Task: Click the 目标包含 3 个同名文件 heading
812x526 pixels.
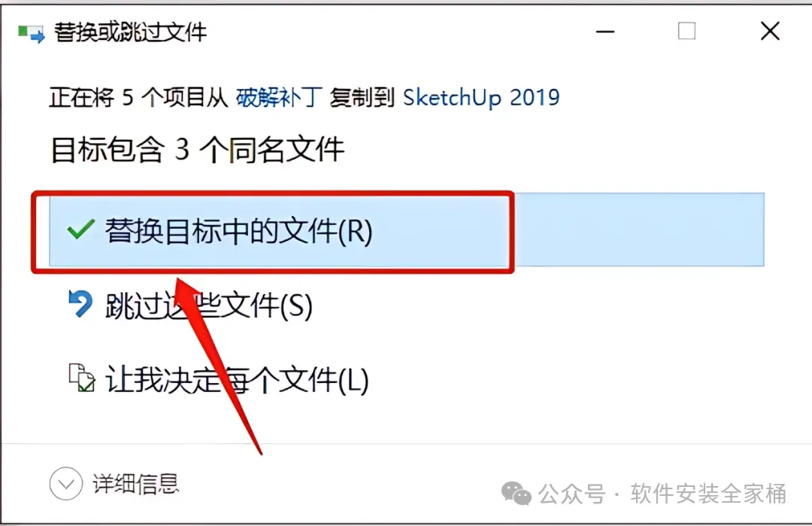Action: [197, 150]
